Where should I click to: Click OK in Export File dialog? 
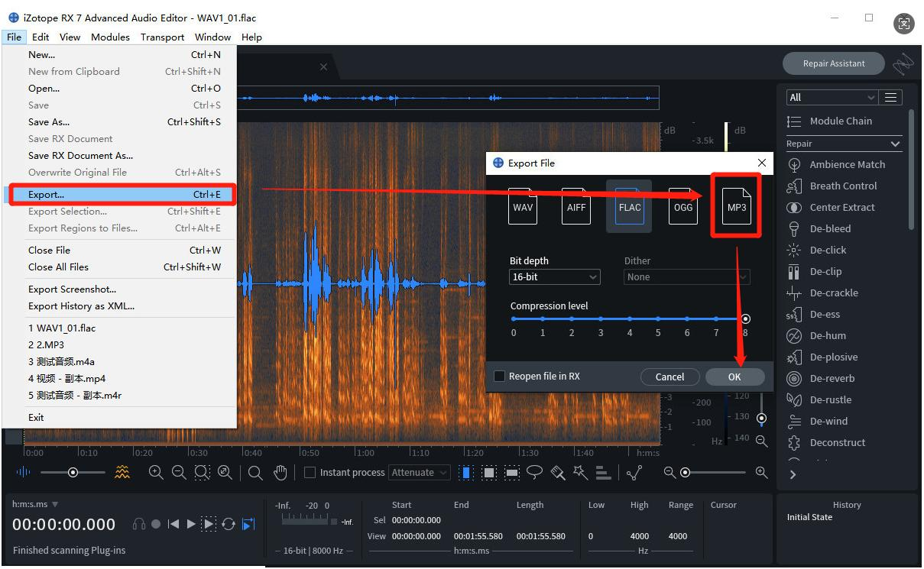click(x=734, y=377)
